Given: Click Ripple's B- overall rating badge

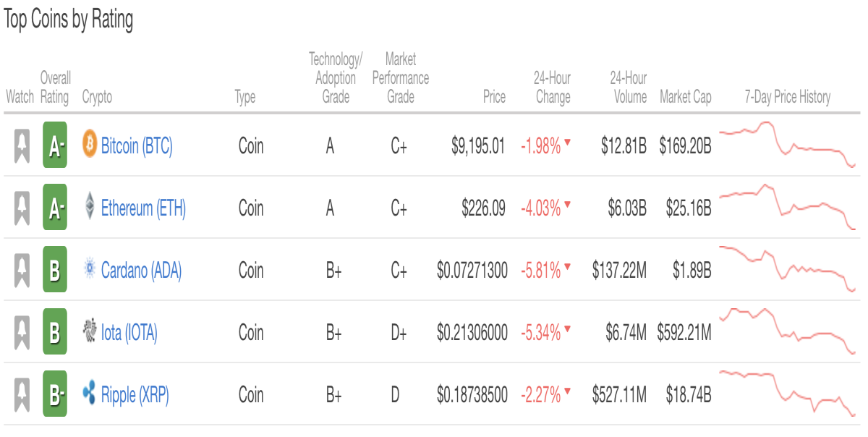Looking at the screenshot, I should [x=55, y=394].
